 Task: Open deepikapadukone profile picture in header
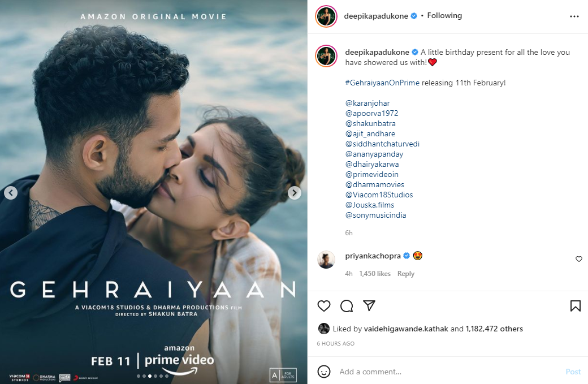coord(326,16)
